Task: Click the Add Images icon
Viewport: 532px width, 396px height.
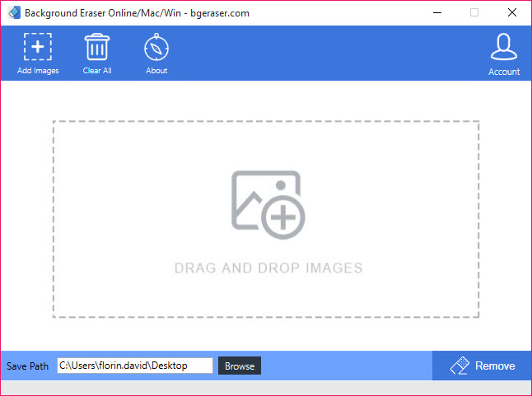Action: pyautogui.click(x=38, y=46)
